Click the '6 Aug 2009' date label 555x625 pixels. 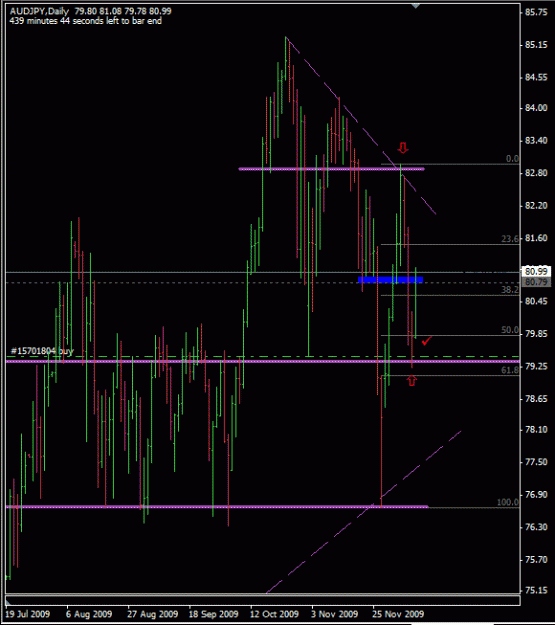point(89,614)
